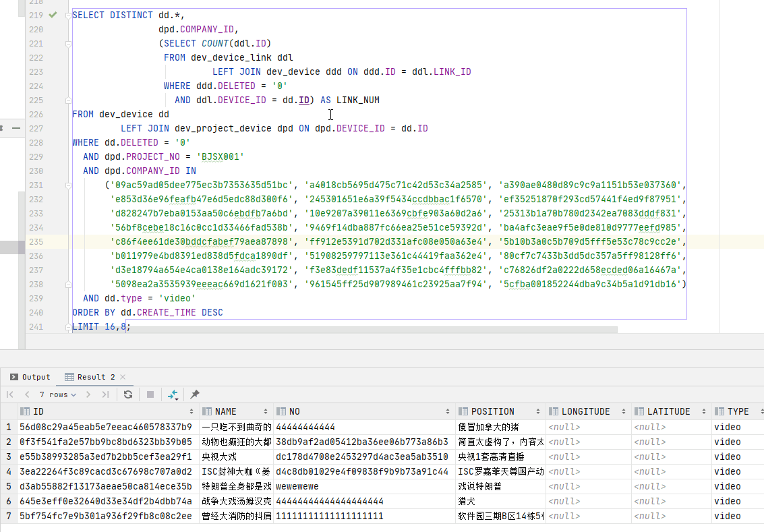Select the cell containing wewewewe

click(x=297, y=486)
